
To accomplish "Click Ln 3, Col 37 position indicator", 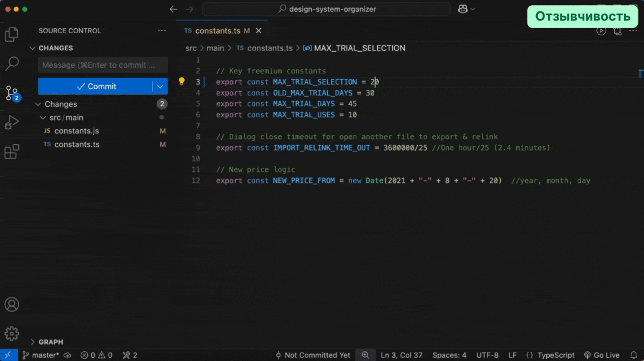I will pos(402,355).
